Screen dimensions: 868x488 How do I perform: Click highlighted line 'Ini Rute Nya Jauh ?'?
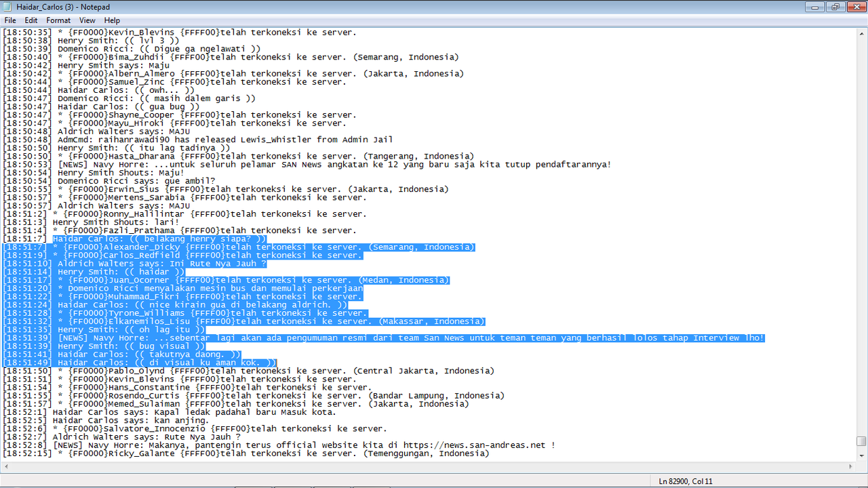click(x=135, y=264)
